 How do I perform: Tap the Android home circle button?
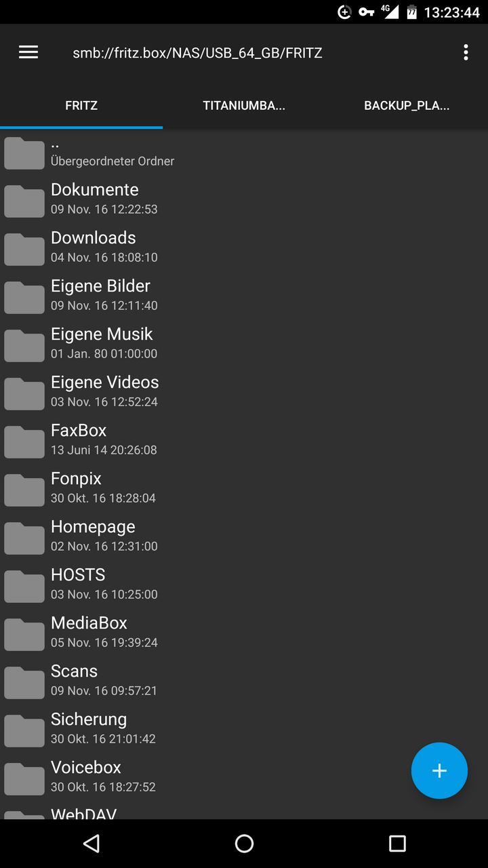click(244, 843)
